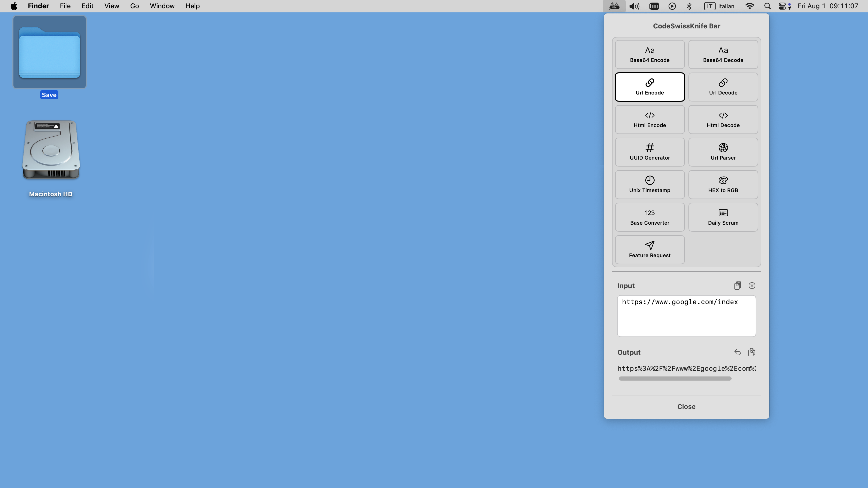
Task: Open the Italian input source menu
Action: 719,6
